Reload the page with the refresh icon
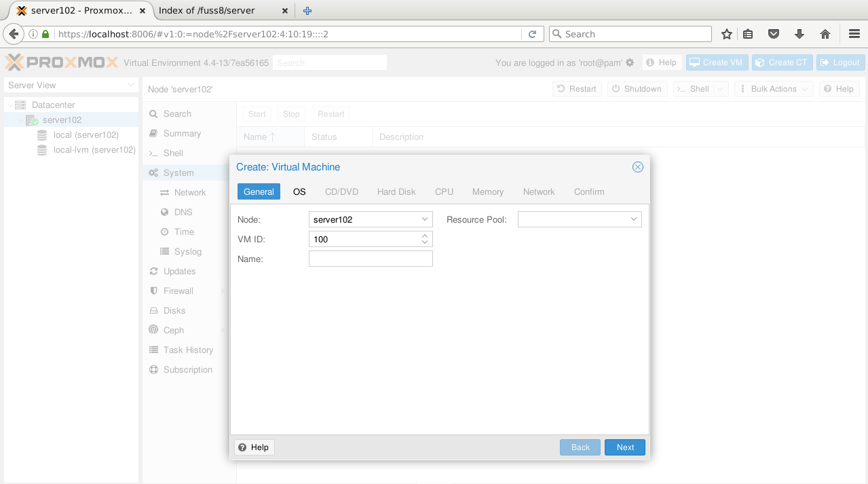Viewport: 868px width, 484px height. tap(532, 34)
